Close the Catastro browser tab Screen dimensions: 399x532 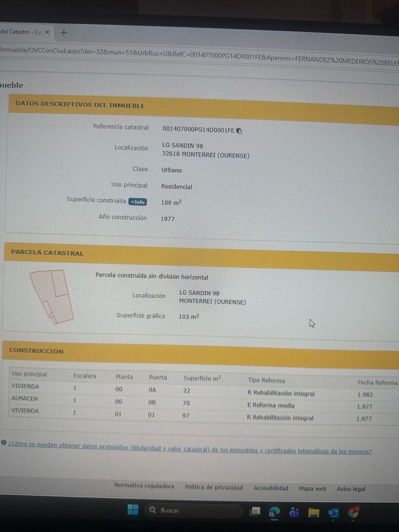47,32
